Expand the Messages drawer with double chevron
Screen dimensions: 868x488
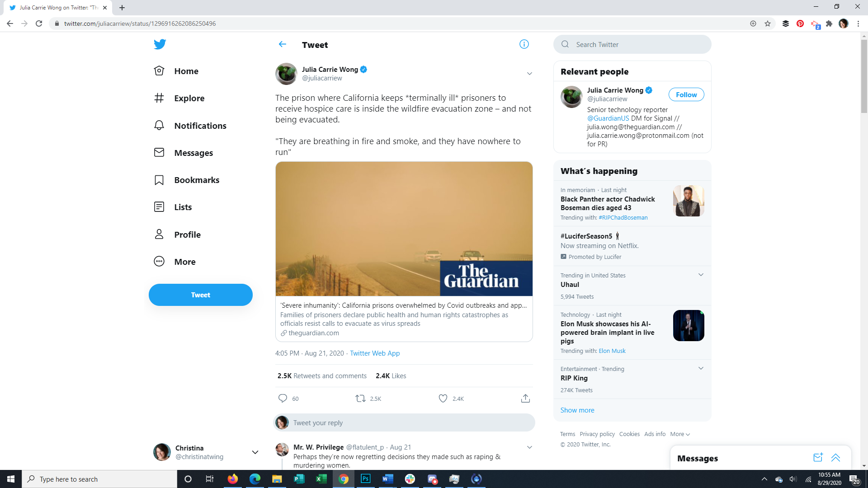pyautogui.click(x=835, y=457)
